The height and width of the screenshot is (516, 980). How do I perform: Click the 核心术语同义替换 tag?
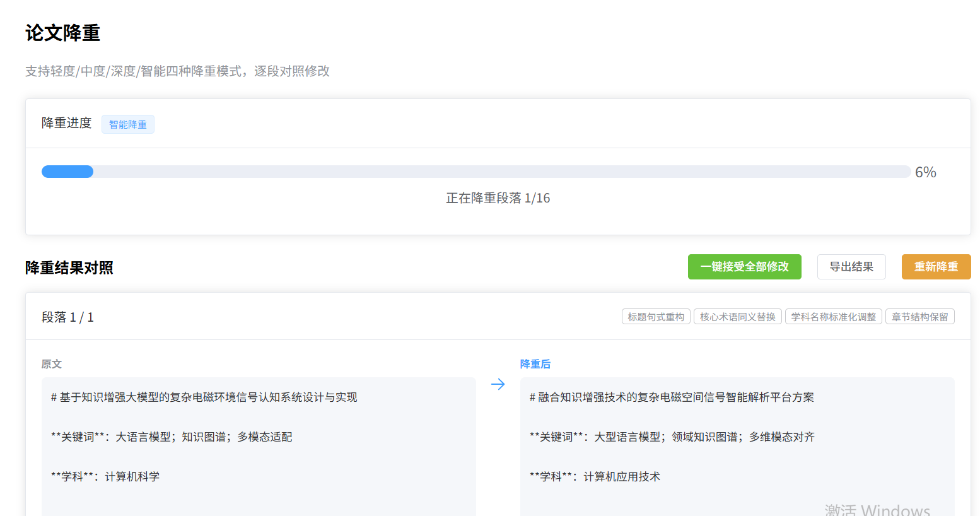[x=738, y=317]
